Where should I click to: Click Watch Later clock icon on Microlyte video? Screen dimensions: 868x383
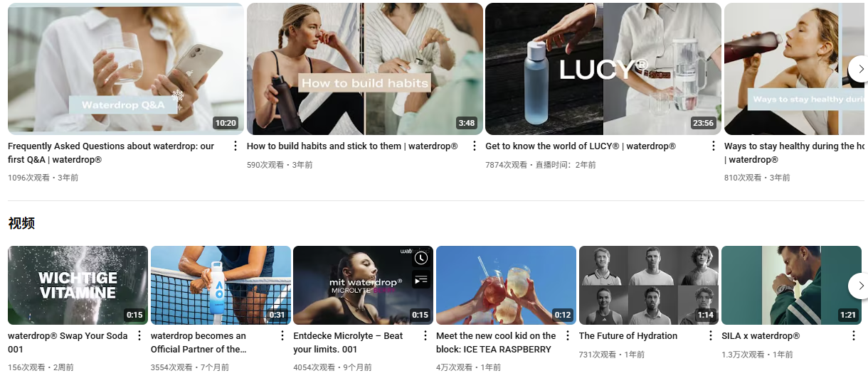421,258
